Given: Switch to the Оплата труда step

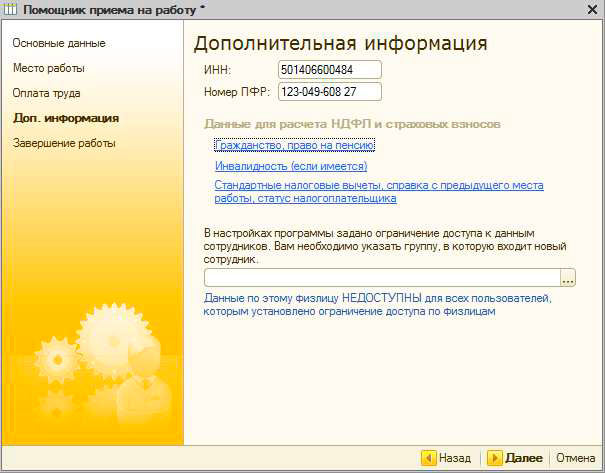Looking at the screenshot, I should pos(47,93).
